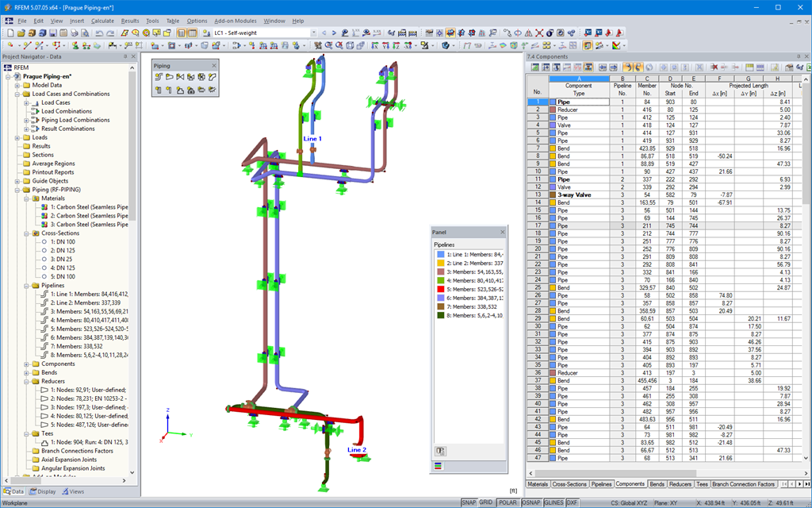
Task: Open the Calculate menu
Action: (x=104, y=20)
